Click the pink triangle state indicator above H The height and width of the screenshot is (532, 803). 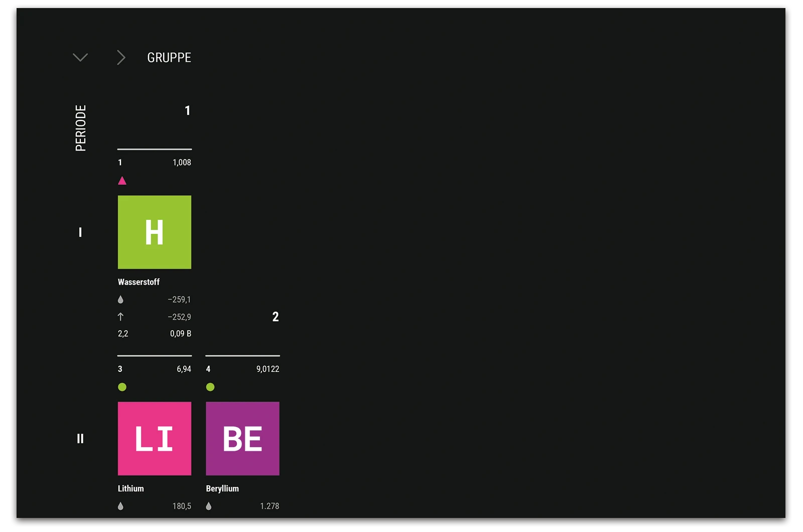[x=122, y=181]
